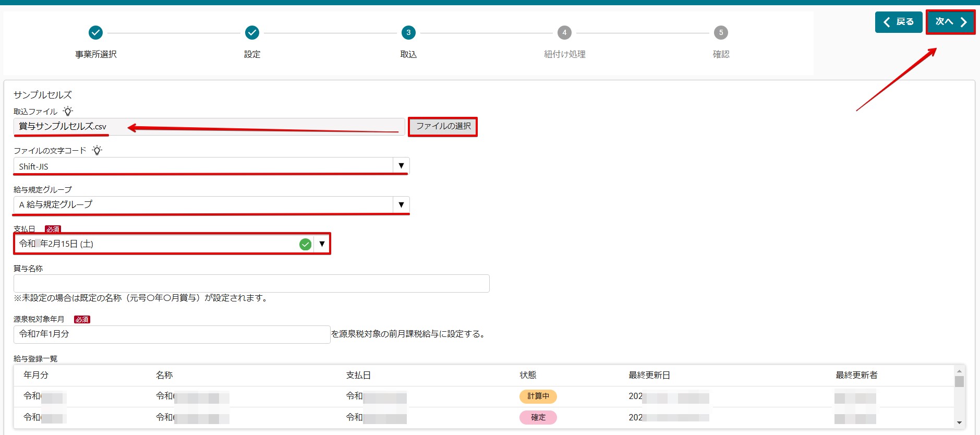Click the step 4 紐付け処理 circle icon
Viewport: 980px width, 435px height.
564,32
